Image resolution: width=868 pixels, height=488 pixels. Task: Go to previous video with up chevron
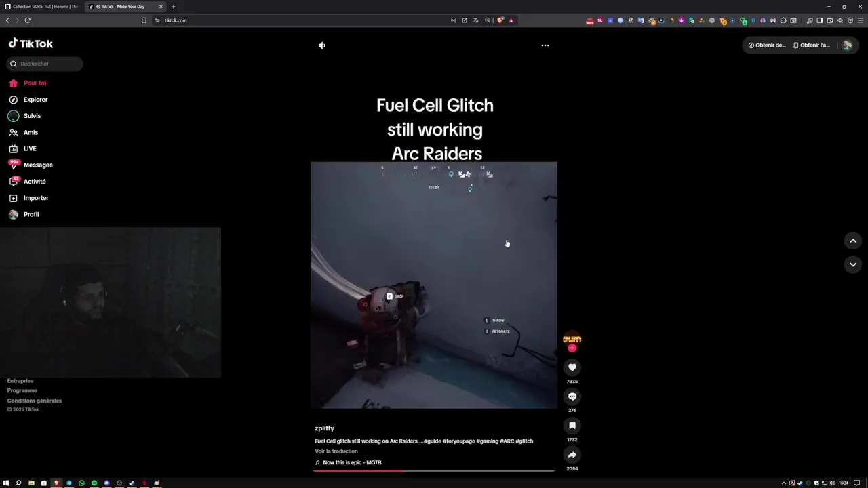853,241
